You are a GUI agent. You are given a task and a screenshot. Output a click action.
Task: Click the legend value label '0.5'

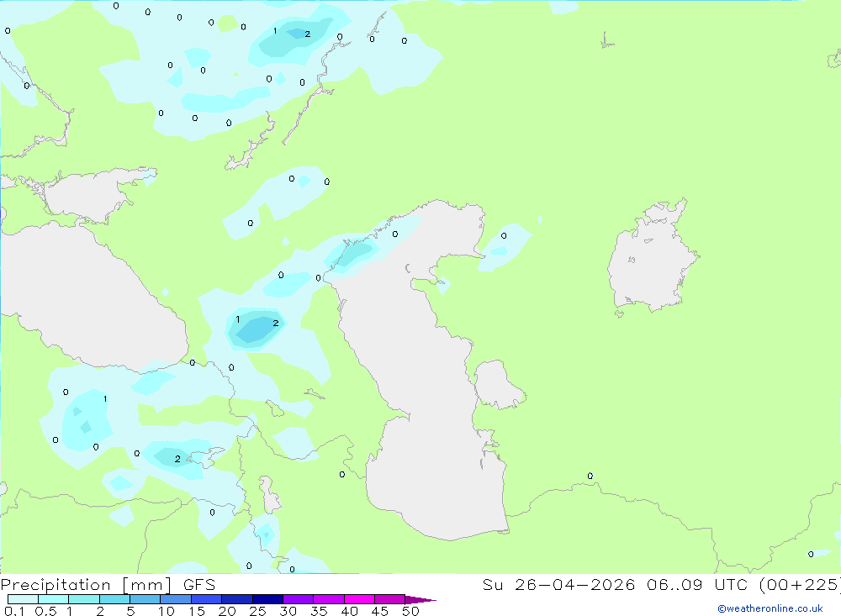45,611
